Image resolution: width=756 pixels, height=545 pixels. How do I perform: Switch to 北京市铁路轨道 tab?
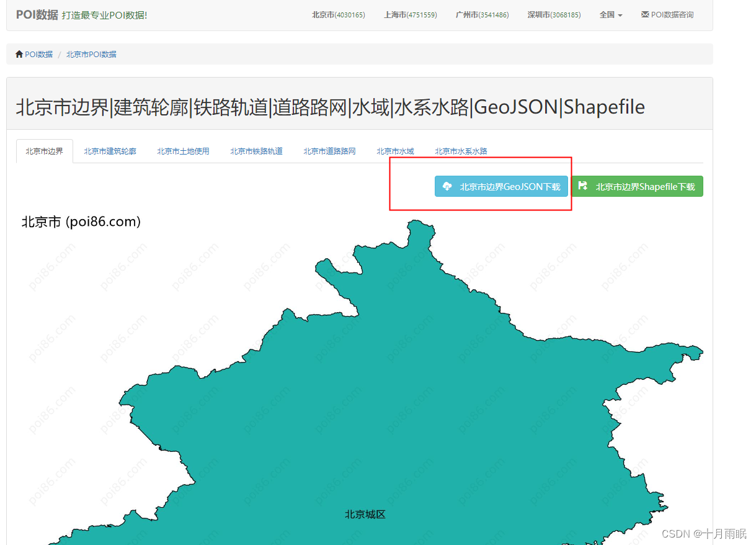pyautogui.click(x=256, y=151)
